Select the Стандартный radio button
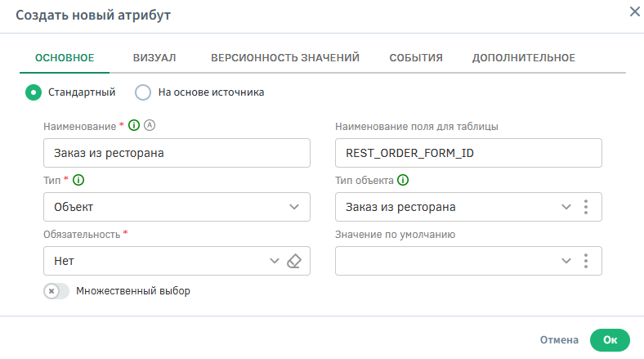Viewport: 644px width, 359px height. 34,92
